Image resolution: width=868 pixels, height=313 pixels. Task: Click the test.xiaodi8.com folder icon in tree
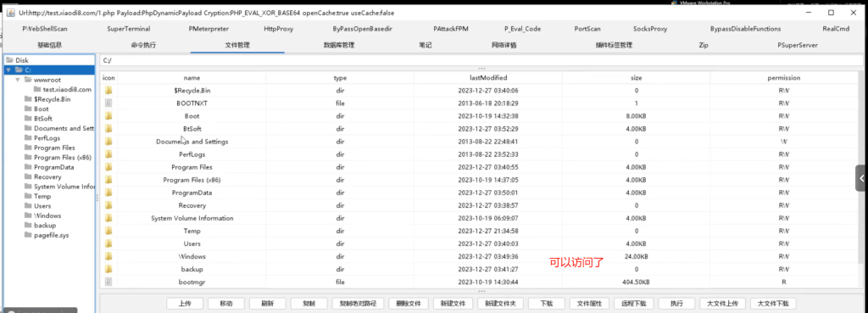click(37, 89)
